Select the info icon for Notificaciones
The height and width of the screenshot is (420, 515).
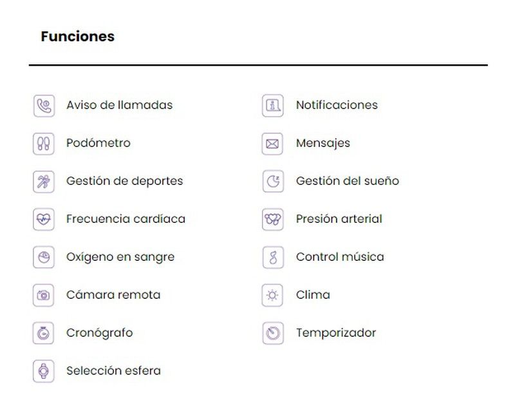pos(273,106)
